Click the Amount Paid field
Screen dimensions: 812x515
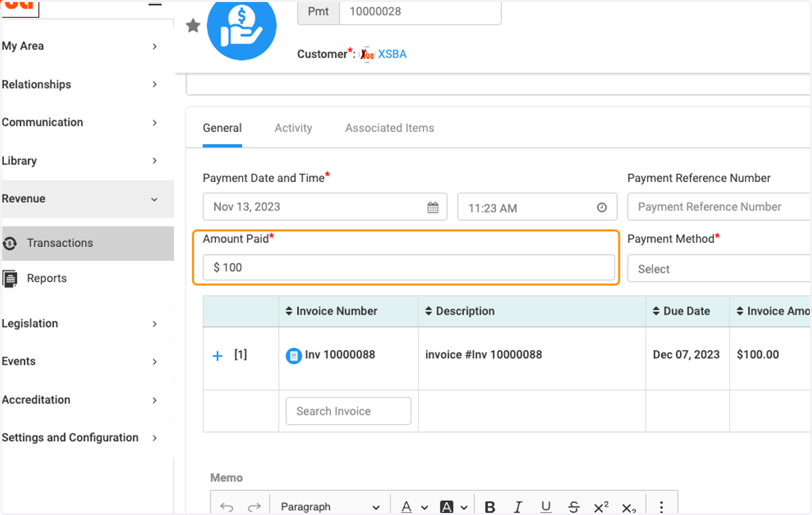coord(409,267)
